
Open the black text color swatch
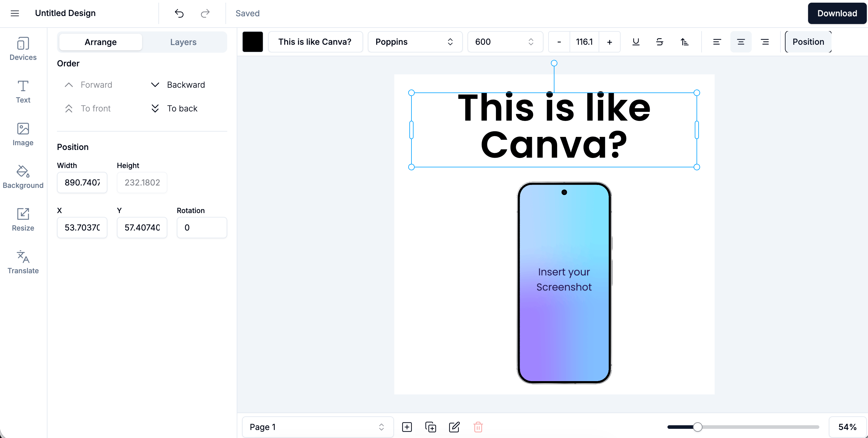coord(253,42)
